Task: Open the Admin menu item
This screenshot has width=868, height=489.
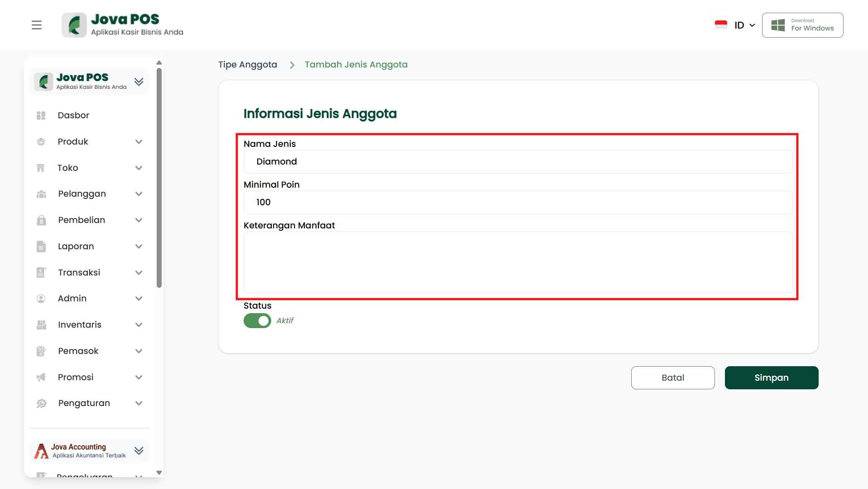Action: click(x=72, y=299)
